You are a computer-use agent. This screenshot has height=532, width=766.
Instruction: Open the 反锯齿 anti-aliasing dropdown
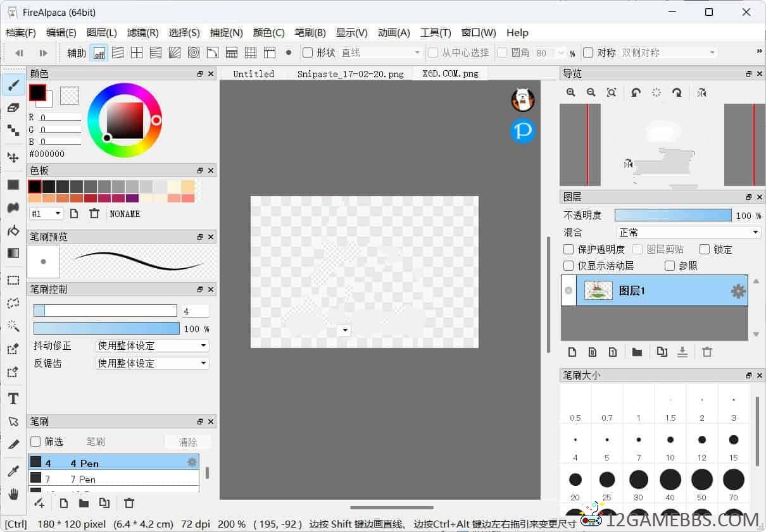(151, 363)
